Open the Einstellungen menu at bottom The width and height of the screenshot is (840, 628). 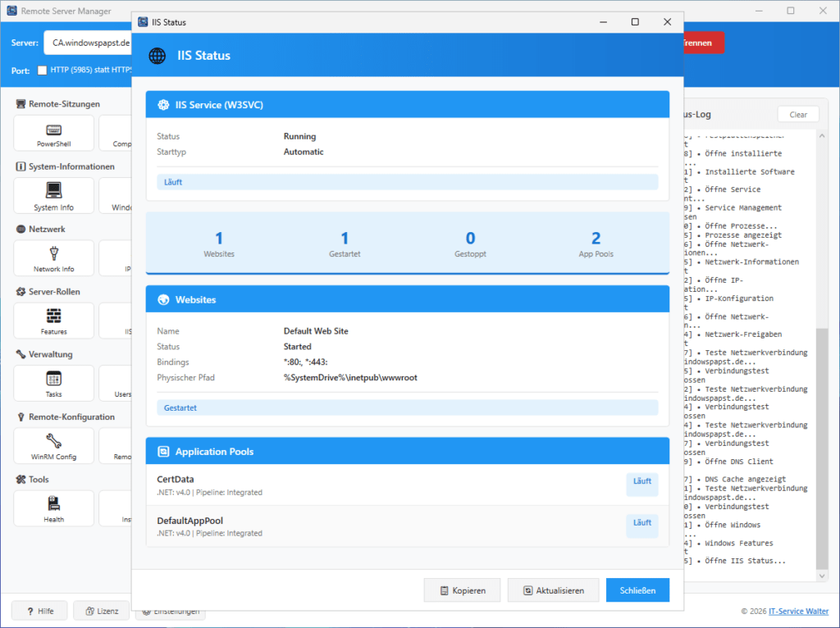point(171,611)
